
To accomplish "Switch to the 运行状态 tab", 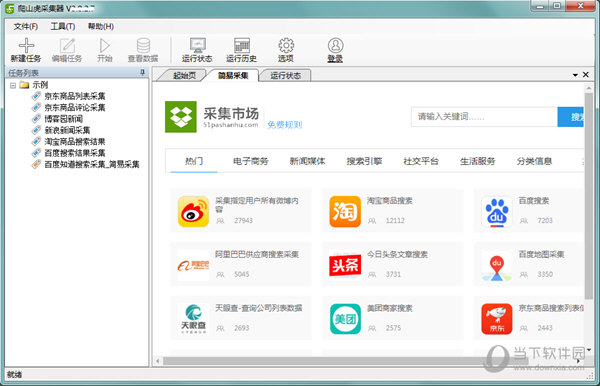I will (x=285, y=75).
